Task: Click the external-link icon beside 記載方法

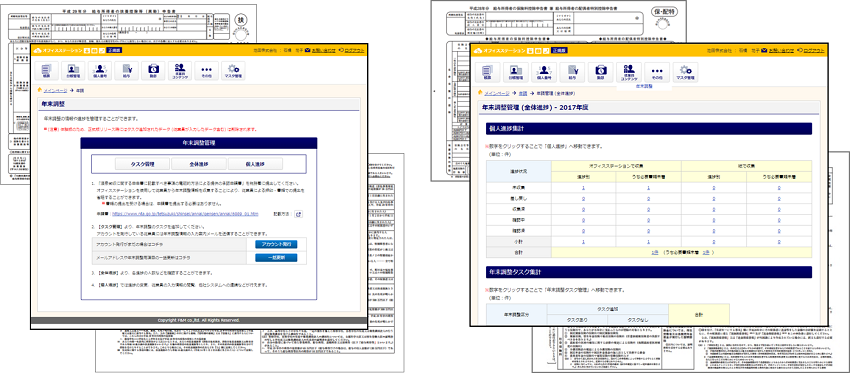Action: 298,214
